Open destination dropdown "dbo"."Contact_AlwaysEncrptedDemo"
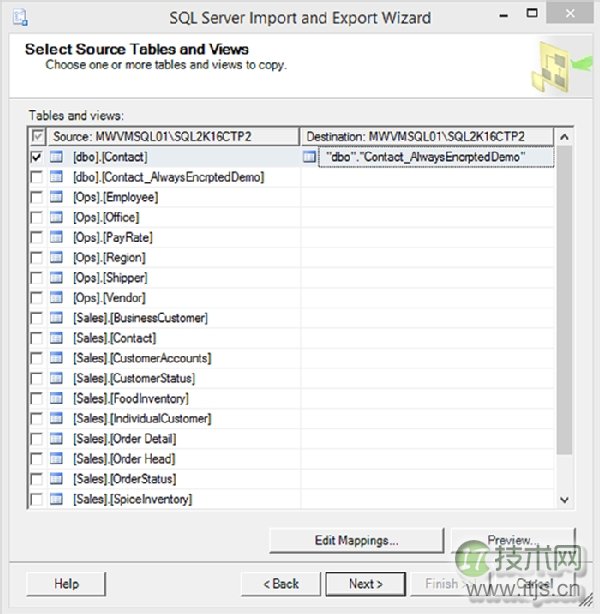The width and height of the screenshot is (600, 614). coord(436,157)
